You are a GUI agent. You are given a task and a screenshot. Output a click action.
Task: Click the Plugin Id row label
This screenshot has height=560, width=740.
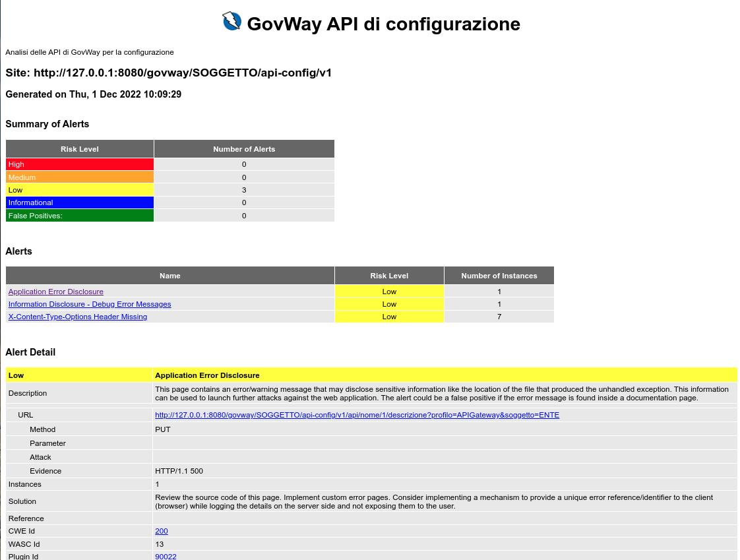(23, 557)
